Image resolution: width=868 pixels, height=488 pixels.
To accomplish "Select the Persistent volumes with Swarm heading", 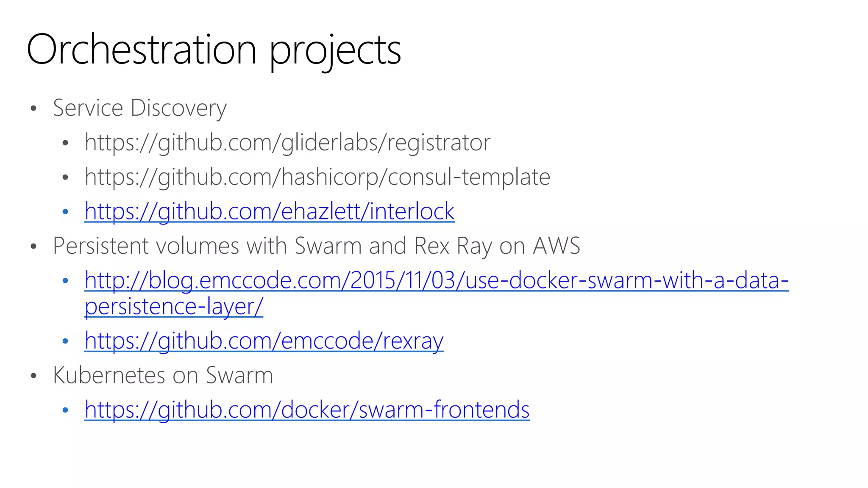I will coord(317,246).
